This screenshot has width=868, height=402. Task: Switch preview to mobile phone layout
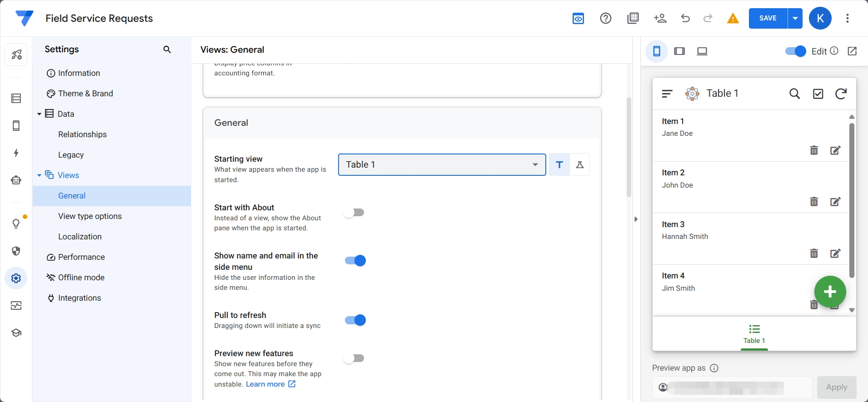coord(657,51)
